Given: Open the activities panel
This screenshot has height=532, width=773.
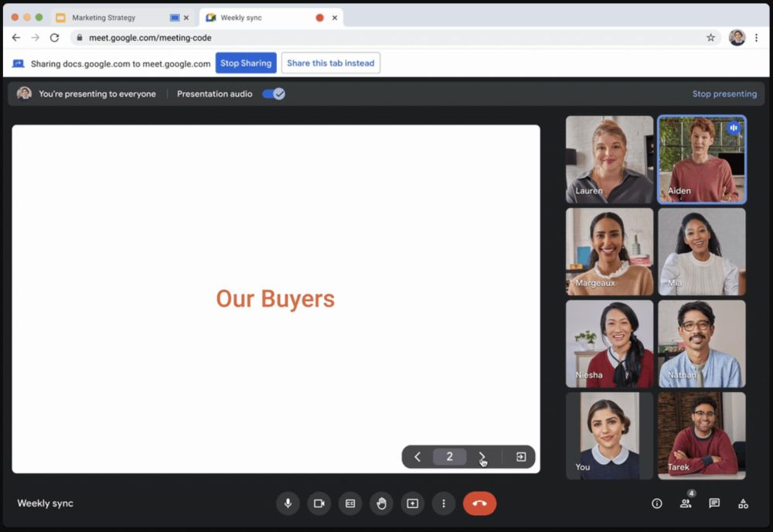Looking at the screenshot, I should (x=743, y=503).
